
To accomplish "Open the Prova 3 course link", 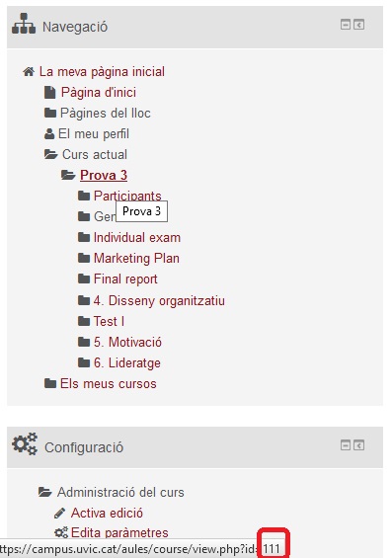I will [104, 175].
